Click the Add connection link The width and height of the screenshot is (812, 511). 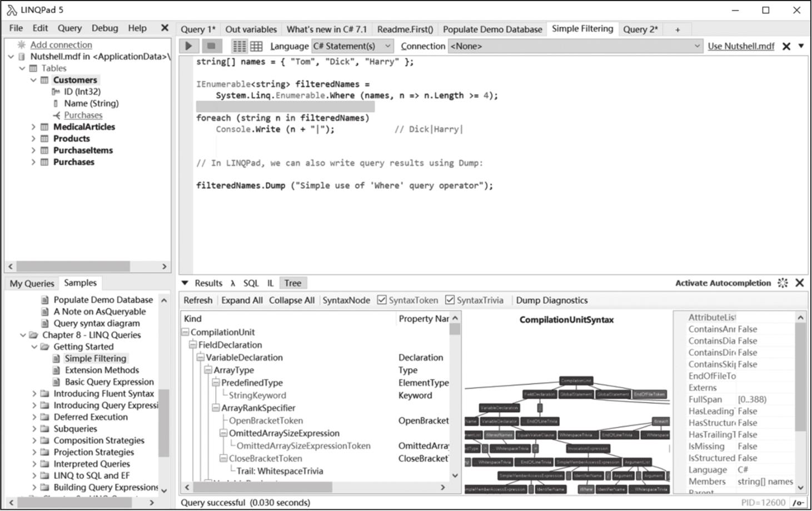point(61,44)
